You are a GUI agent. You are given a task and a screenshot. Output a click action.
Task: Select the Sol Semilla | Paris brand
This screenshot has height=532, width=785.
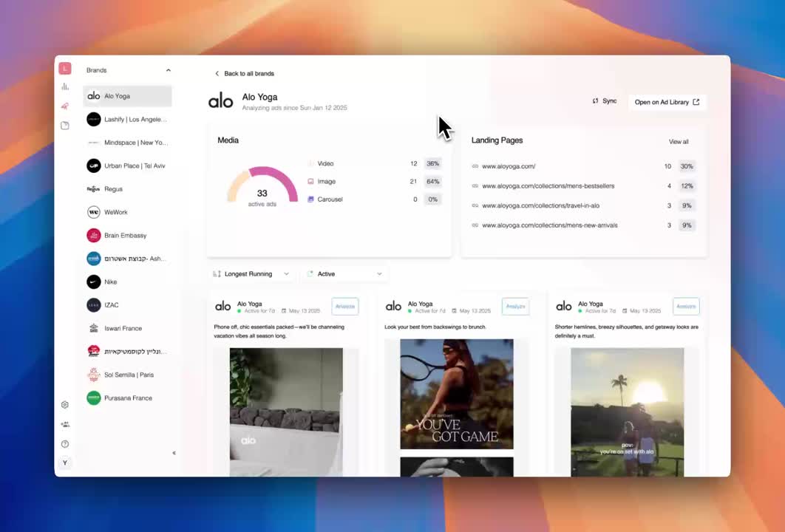click(x=127, y=375)
